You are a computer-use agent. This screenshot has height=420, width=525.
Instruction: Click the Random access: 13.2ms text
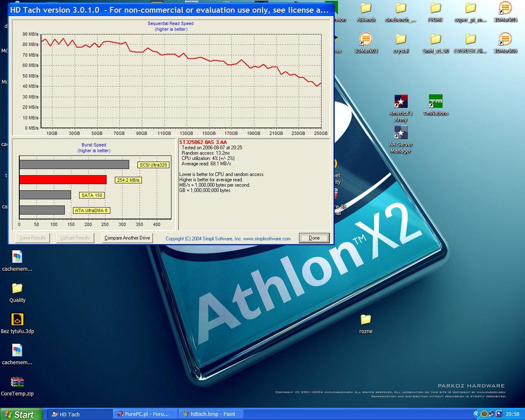point(205,153)
